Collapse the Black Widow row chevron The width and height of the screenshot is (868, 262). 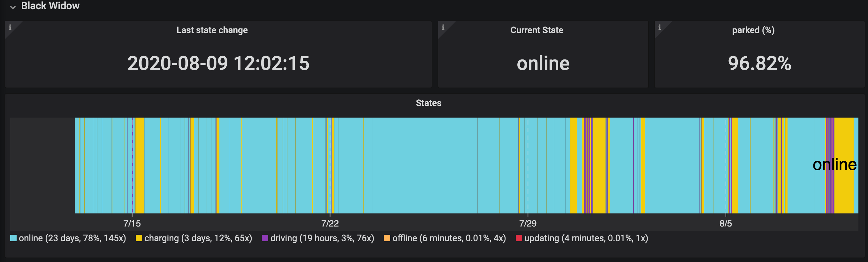[x=12, y=7]
